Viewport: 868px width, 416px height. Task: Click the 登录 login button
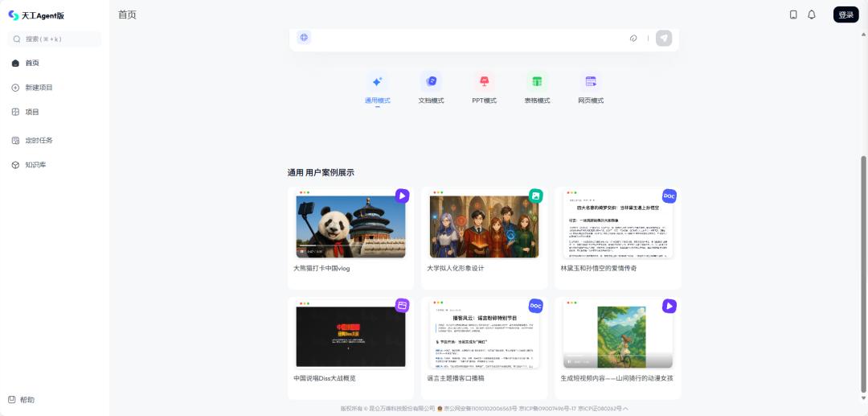coord(845,14)
